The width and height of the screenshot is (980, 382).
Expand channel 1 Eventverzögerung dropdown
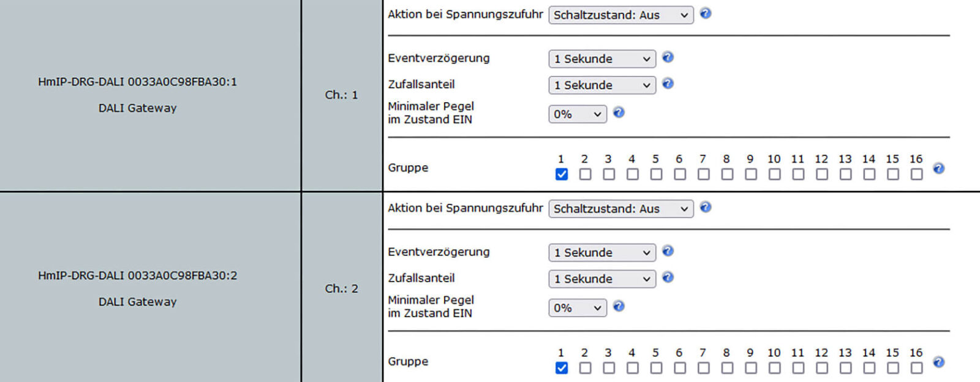[601, 59]
